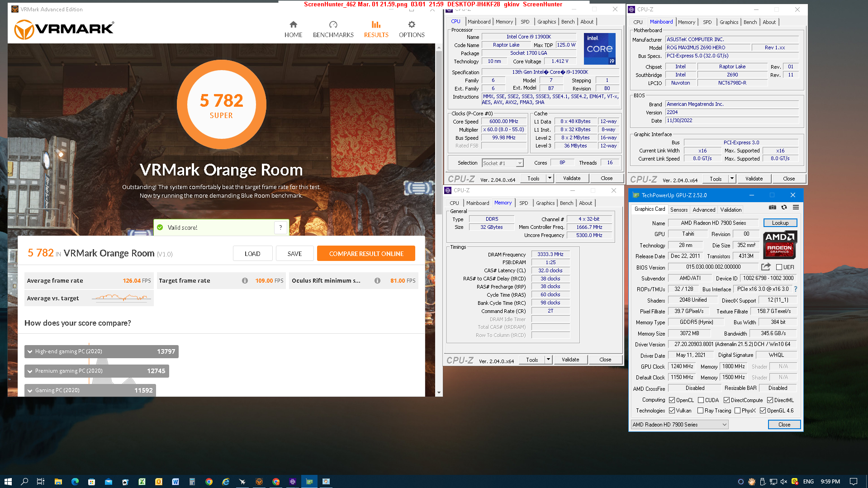Click Oculus Rift minimum info icon
This screenshot has width=868, height=488.
pyautogui.click(x=377, y=280)
